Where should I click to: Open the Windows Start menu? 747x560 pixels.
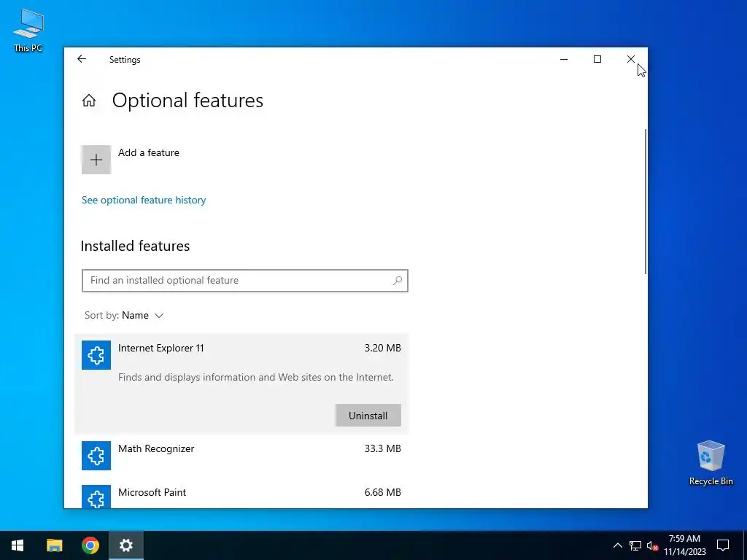pos(18,545)
